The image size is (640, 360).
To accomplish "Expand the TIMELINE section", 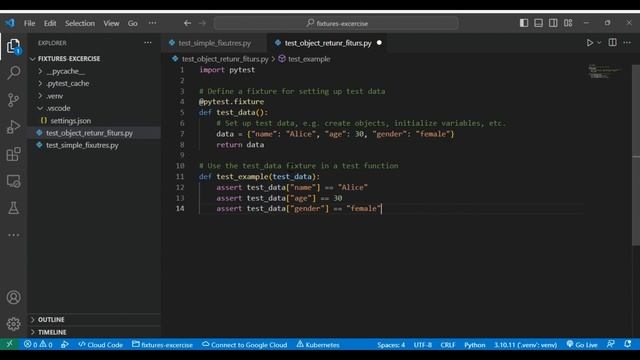I will (94, 332).
